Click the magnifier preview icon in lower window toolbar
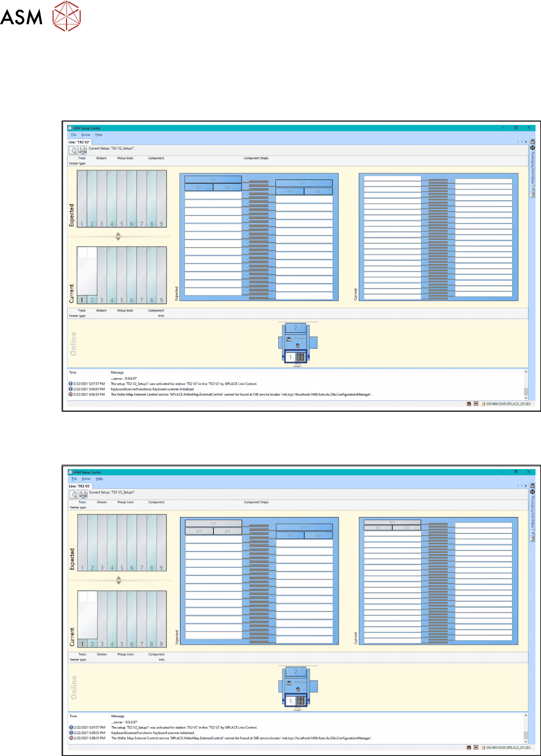 (74, 494)
